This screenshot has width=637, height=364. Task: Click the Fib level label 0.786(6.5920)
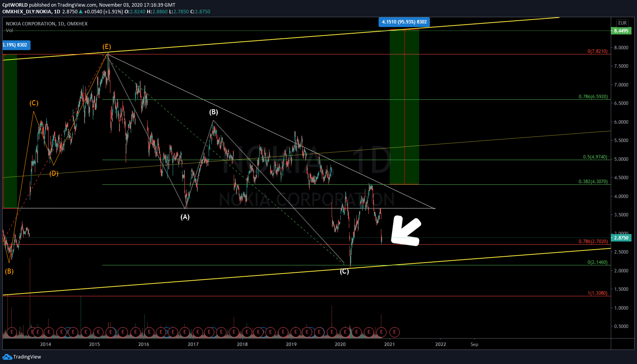[x=593, y=97]
